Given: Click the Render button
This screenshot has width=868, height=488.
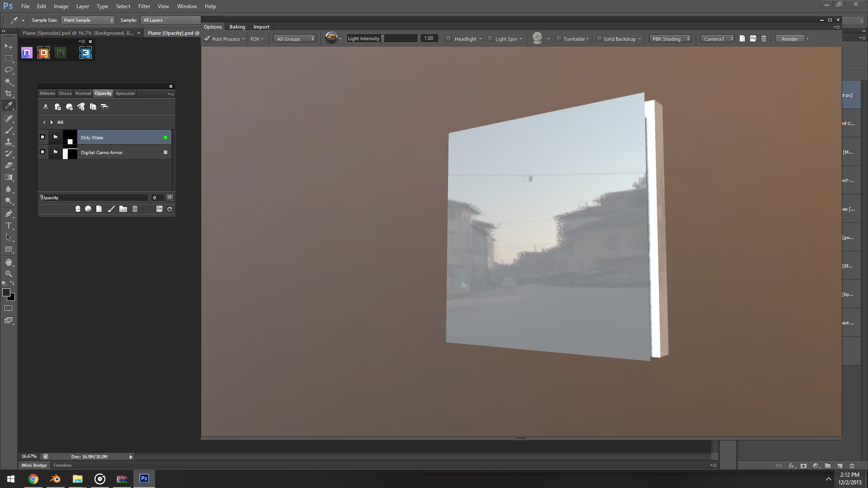Looking at the screenshot, I should (x=790, y=39).
